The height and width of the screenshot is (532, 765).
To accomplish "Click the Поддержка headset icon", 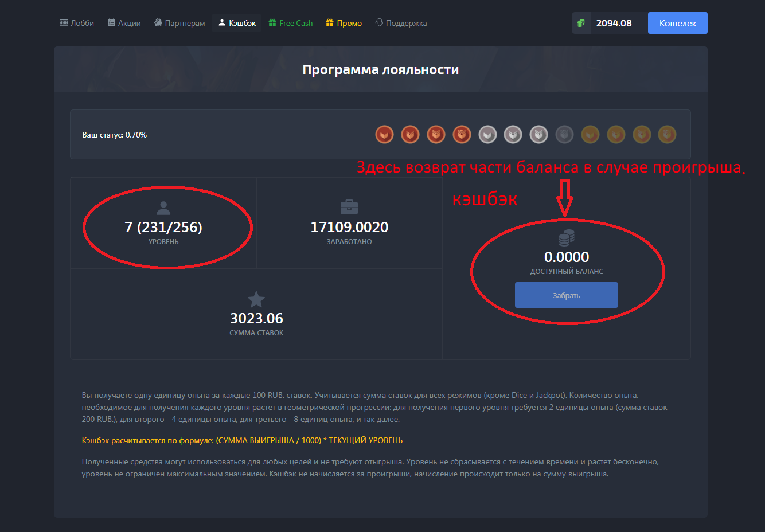I will (x=379, y=23).
